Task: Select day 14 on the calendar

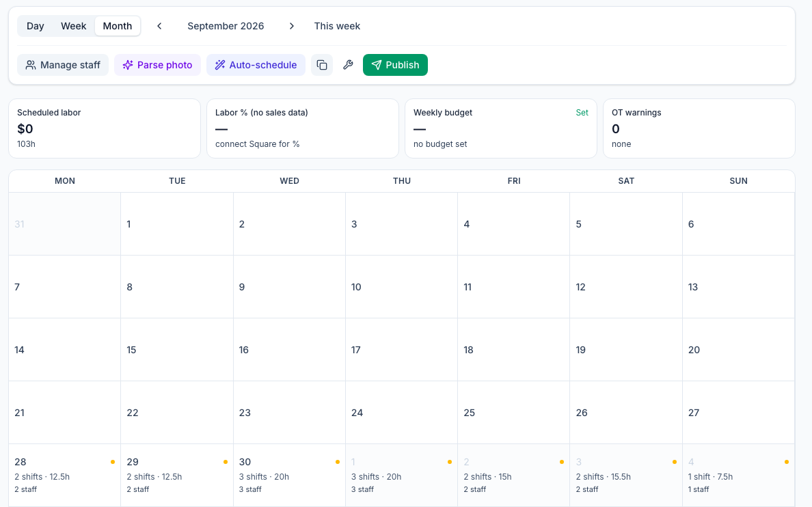Action: coord(65,350)
